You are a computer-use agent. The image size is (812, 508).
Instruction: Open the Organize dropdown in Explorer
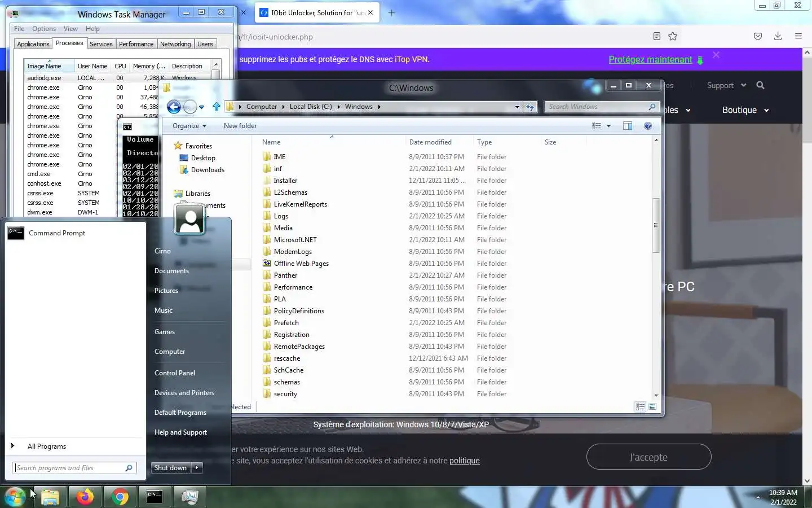pyautogui.click(x=189, y=126)
